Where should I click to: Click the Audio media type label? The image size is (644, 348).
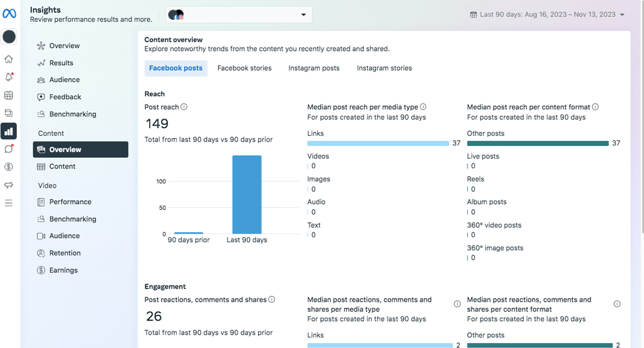tap(316, 202)
